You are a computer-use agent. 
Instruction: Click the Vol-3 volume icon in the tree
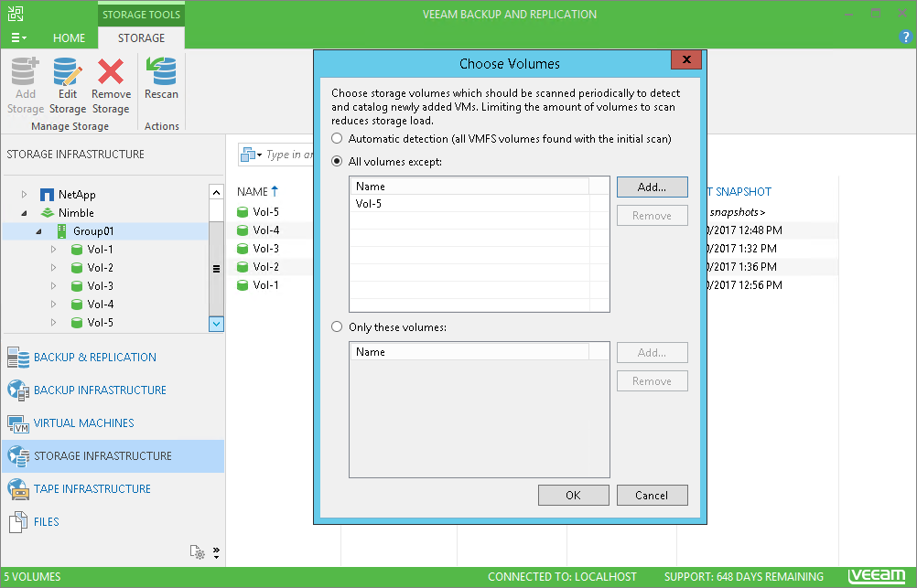click(x=76, y=286)
